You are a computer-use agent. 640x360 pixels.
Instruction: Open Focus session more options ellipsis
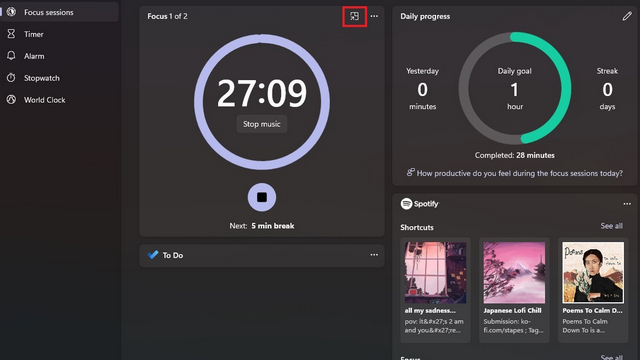(x=374, y=16)
